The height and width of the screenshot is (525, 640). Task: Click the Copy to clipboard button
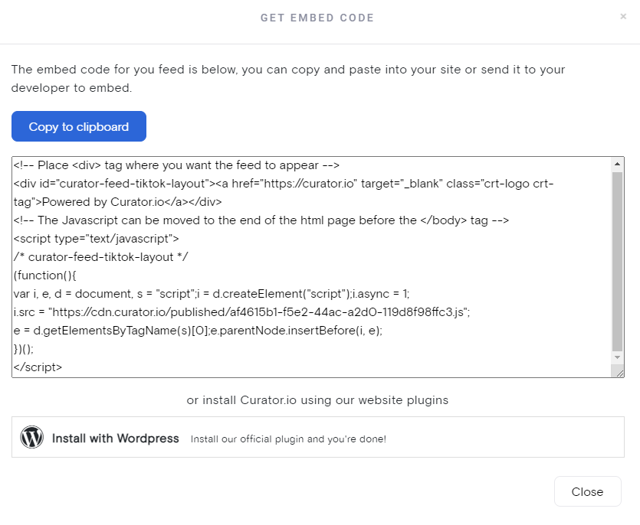click(79, 127)
